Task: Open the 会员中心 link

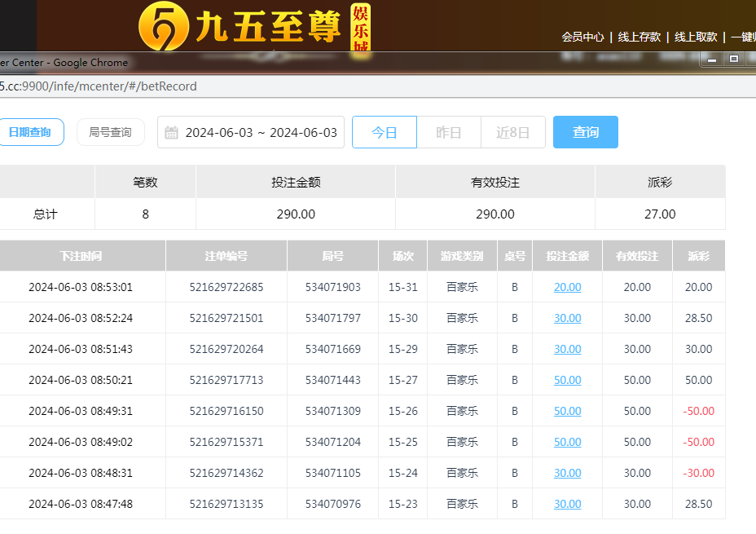Action: click(x=582, y=37)
